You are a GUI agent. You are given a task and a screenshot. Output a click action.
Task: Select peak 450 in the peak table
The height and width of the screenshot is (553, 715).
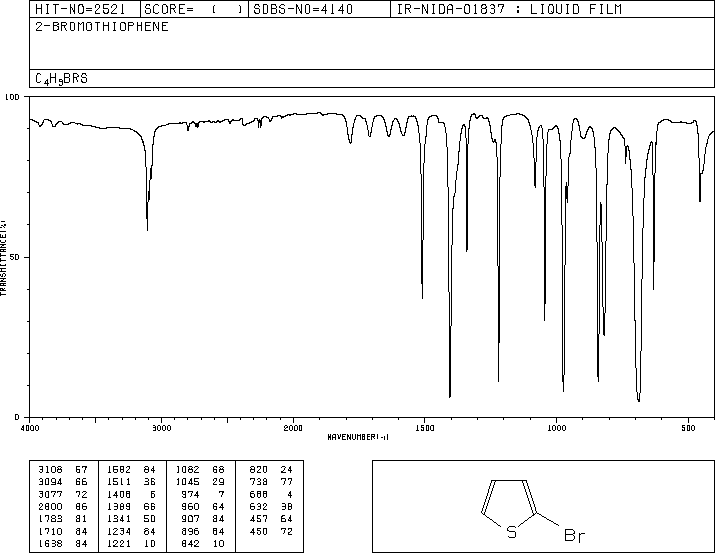click(271, 532)
